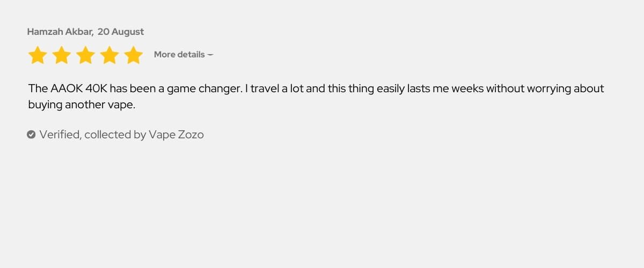Select the third rating star
Screen dimensions: 644x268
[85, 55]
